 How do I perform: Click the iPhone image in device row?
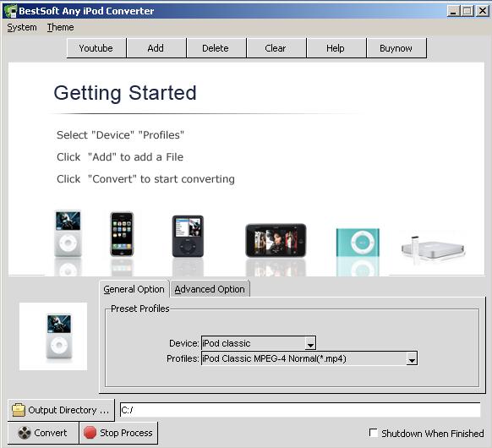tap(122, 234)
